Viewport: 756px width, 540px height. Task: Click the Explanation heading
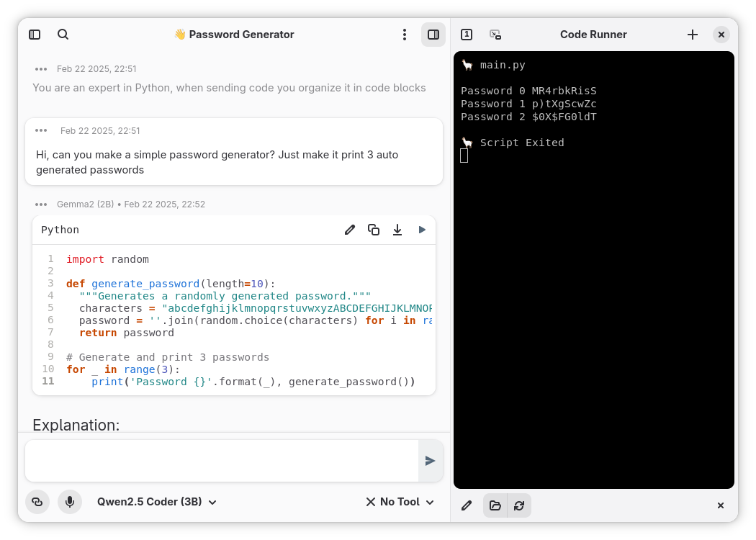coord(76,425)
